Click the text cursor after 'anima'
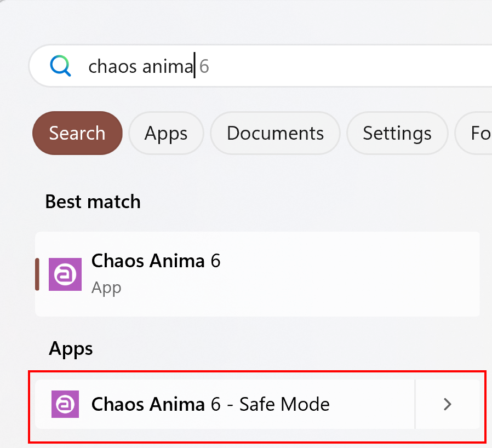Image resolution: width=492 pixels, height=448 pixels. click(x=194, y=65)
